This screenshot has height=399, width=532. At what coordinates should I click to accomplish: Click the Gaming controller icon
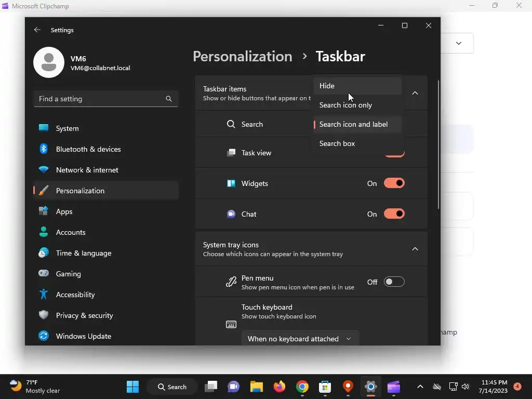pyautogui.click(x=44, y=273)
